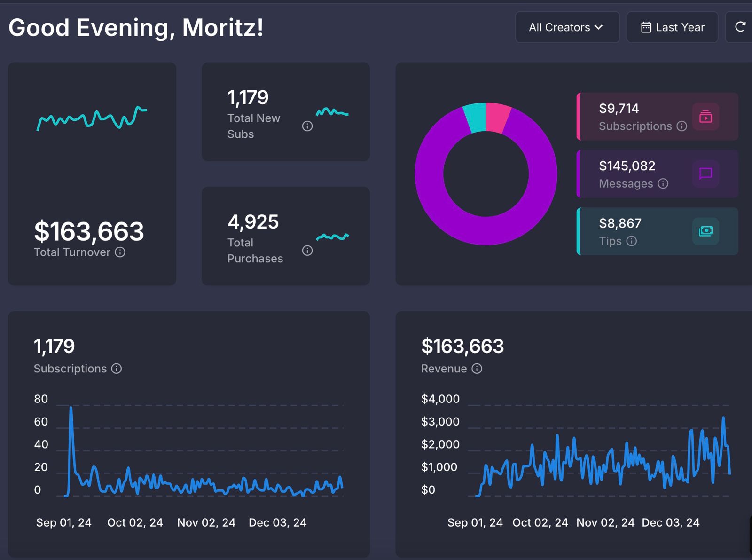Open the All Creators dropdown
752x560 pixels.
pyautogui.click(x=567, y=27)
